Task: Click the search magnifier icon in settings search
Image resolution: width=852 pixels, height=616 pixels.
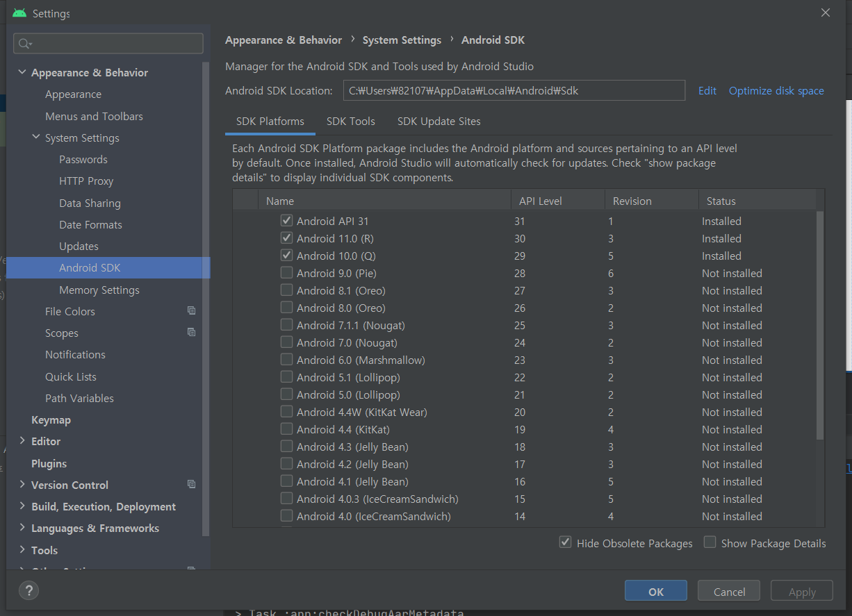Action: point(25,44)
